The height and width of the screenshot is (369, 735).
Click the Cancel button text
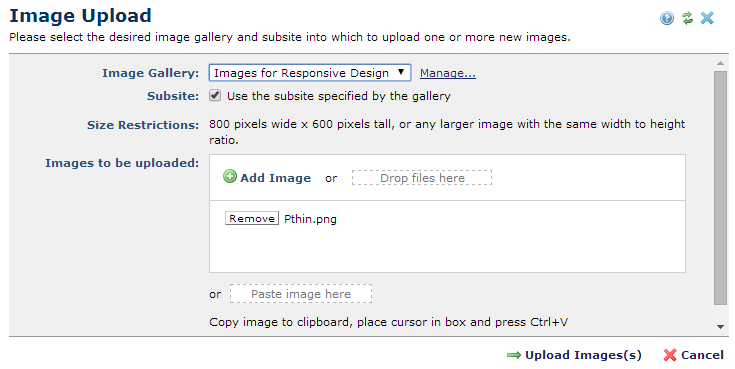click(702, 355)
